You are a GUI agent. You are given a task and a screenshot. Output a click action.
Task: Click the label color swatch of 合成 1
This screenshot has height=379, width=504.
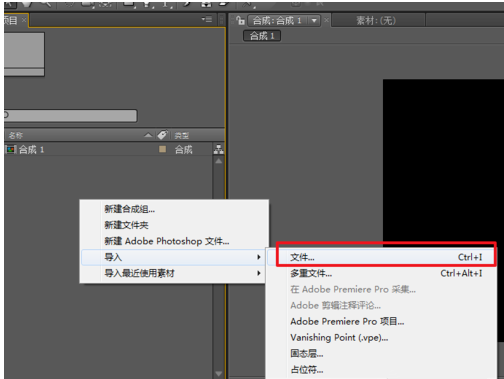(x=162, y=149)
